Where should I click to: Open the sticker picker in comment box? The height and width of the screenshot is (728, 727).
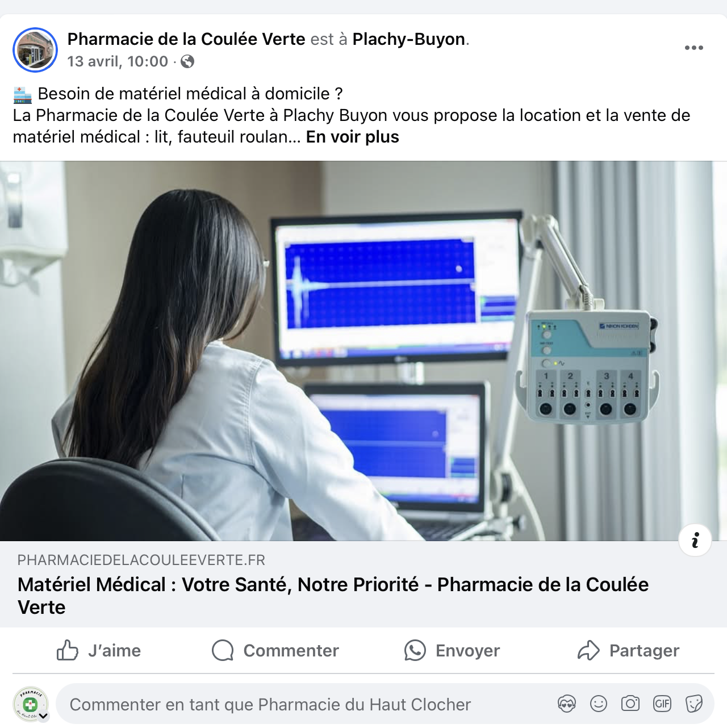[x=694, y=704]
